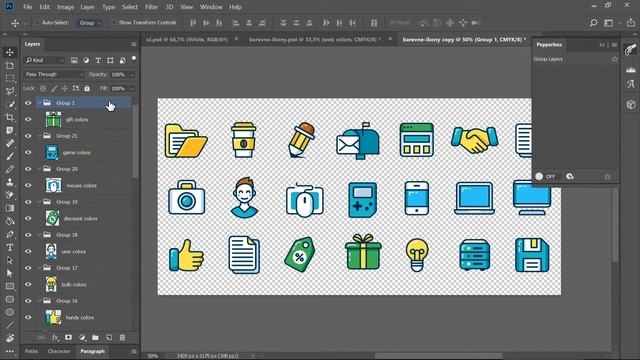Image resolution: width=640 pixels, height=360 pixels.
Task: Switch to the Paths tab
Action: (31, 351)
